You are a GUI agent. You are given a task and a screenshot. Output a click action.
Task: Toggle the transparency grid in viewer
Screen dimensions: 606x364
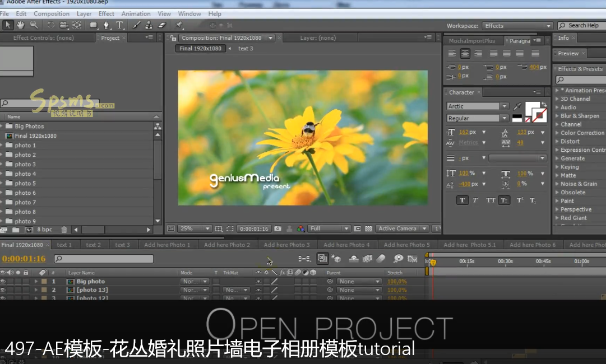point(369,228)
